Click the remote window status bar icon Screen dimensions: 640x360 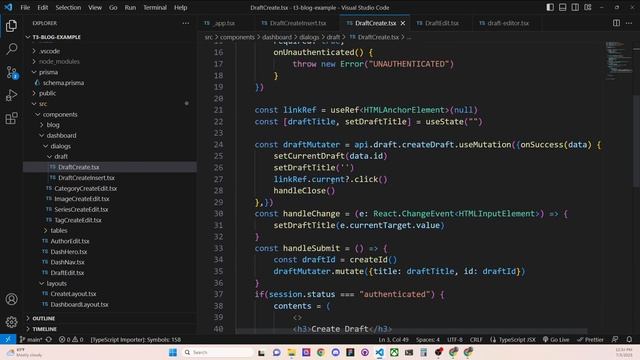[x=8, y=339]
